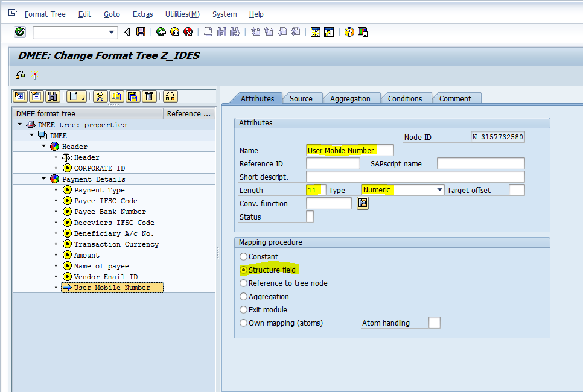Viewport: 583px width, 392px height.
Task: Select the Structure field mapping option
Action: click(x=243, y=270)
